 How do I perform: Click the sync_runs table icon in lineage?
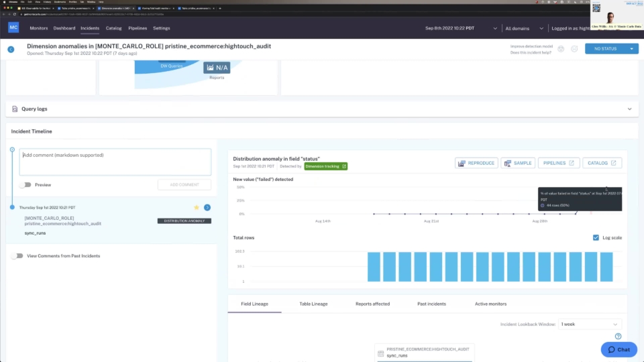[381, 353]
